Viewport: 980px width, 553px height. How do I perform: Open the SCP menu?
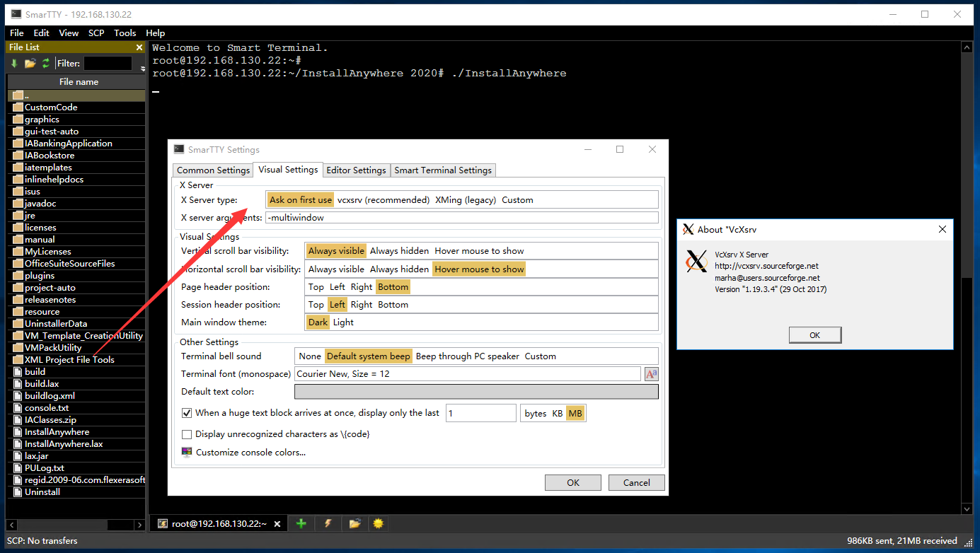point(96,33)
